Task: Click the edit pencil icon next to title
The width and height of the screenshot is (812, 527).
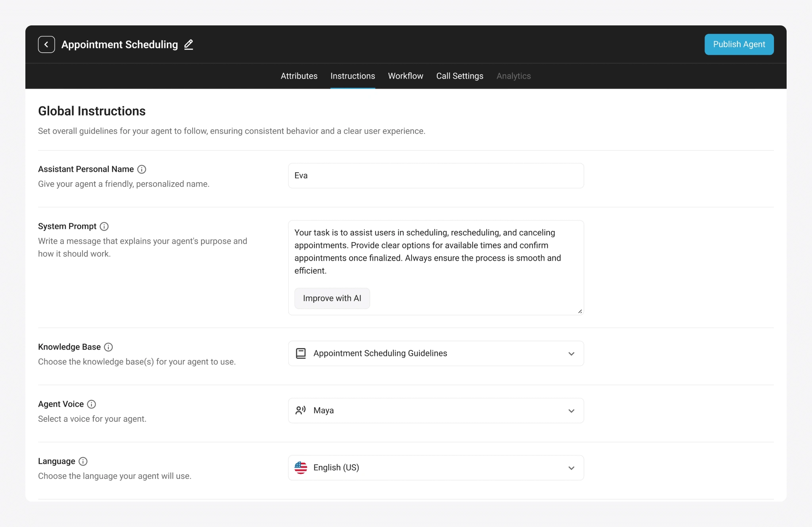Action: pos(189,44)
